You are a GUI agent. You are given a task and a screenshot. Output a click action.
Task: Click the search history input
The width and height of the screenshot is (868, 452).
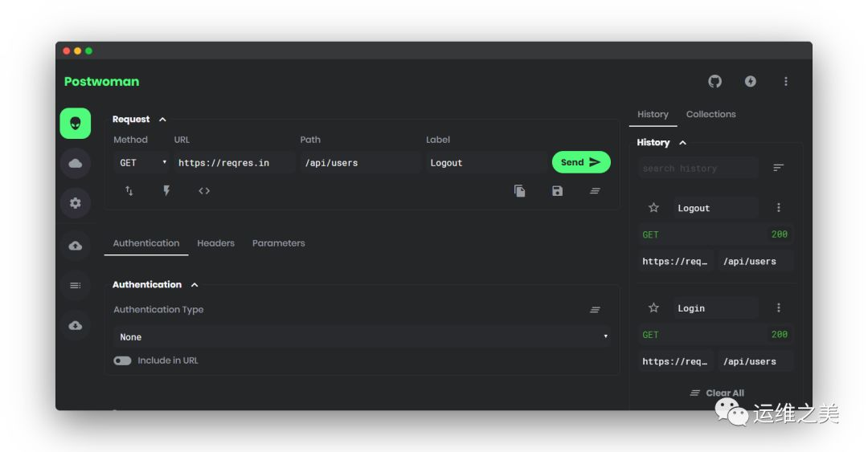(x=698, y=168)
